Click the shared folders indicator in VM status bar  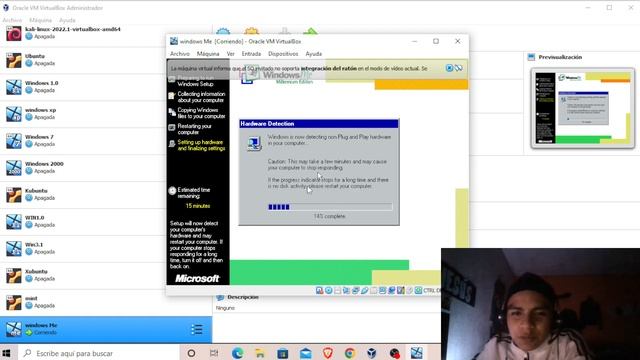(x=373, y=290)
